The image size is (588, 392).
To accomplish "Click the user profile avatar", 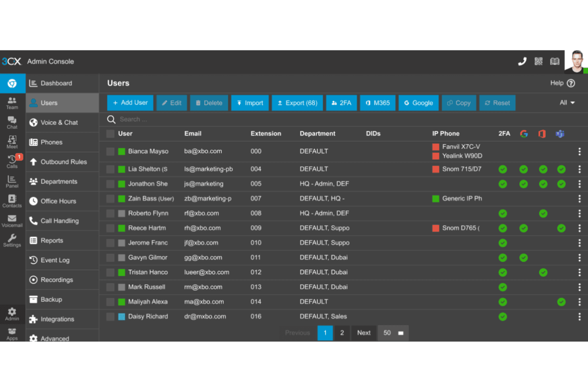I will [x=576, y=62].
